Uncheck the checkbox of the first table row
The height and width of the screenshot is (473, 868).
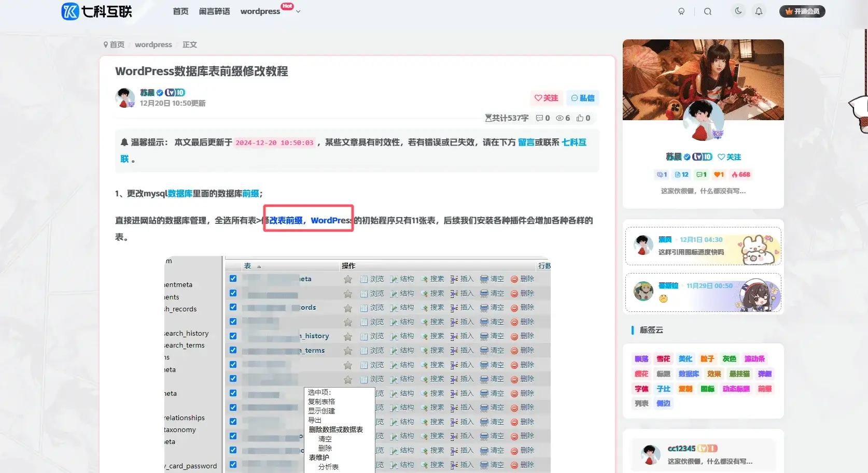[233, 278]
